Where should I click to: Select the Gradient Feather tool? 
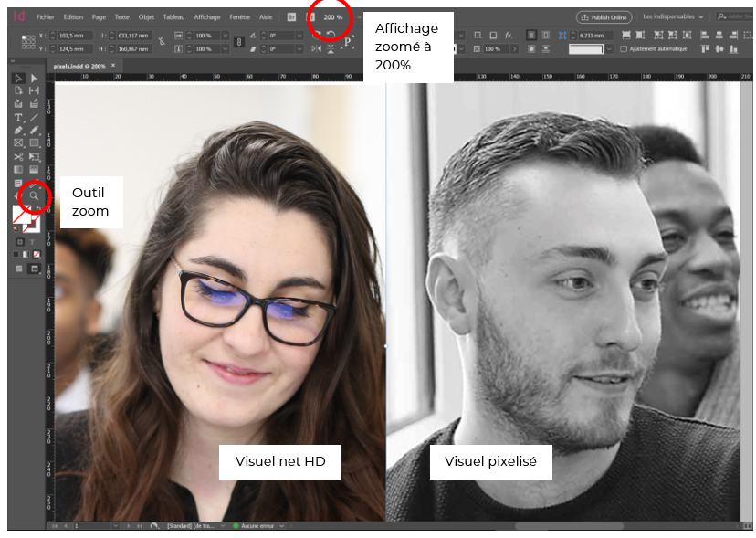pyautogui.click(x=34, y=170)
